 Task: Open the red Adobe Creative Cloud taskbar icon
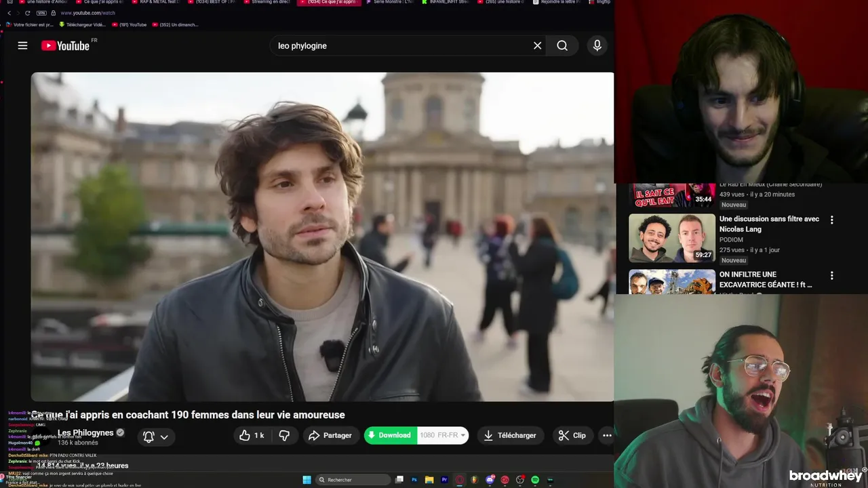click(505, 480)
